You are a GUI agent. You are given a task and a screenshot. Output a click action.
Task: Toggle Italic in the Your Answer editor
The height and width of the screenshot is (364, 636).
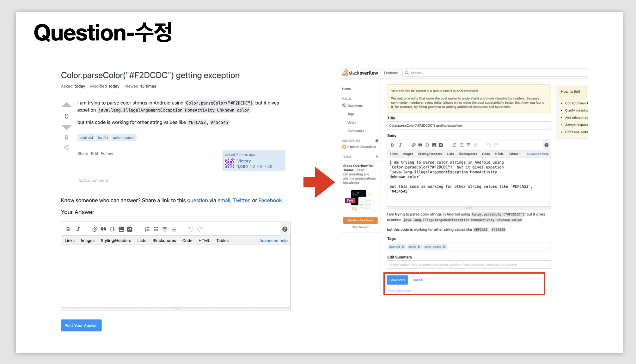[78, 229]
